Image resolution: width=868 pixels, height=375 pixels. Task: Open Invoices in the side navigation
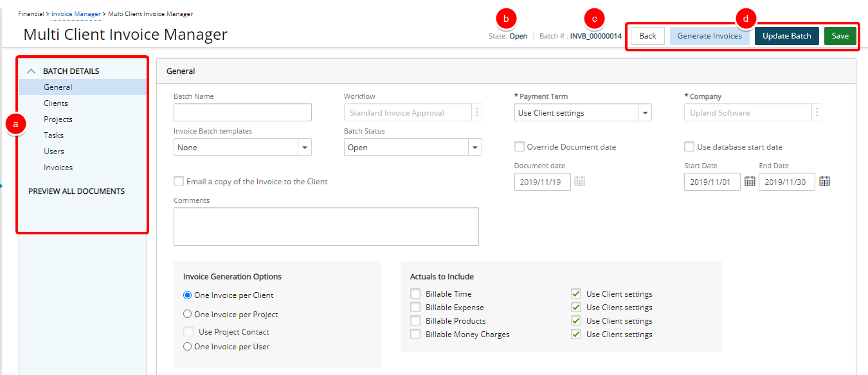(58, 168)
